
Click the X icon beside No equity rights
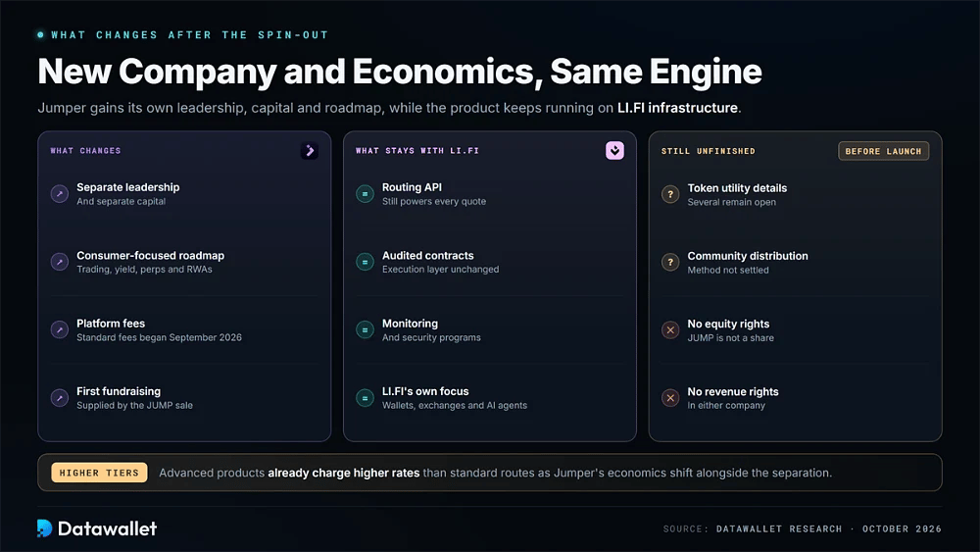coord(670,330)
